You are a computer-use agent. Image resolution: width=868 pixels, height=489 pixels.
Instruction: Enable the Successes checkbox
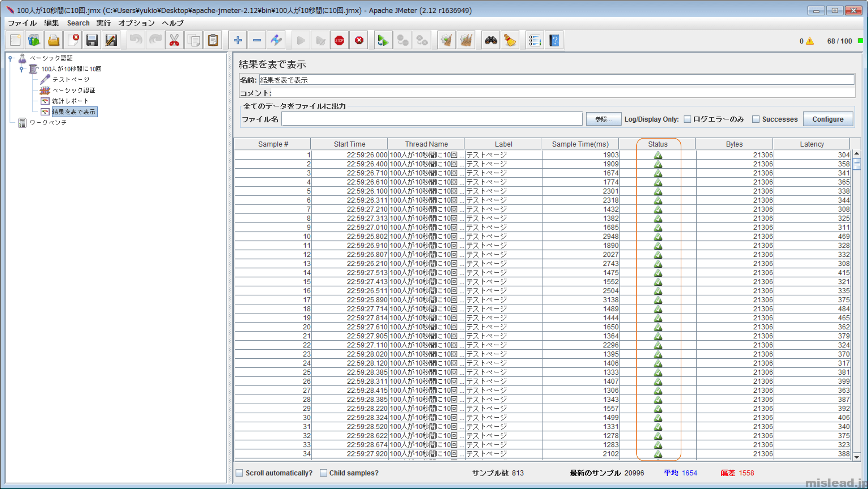756,119
